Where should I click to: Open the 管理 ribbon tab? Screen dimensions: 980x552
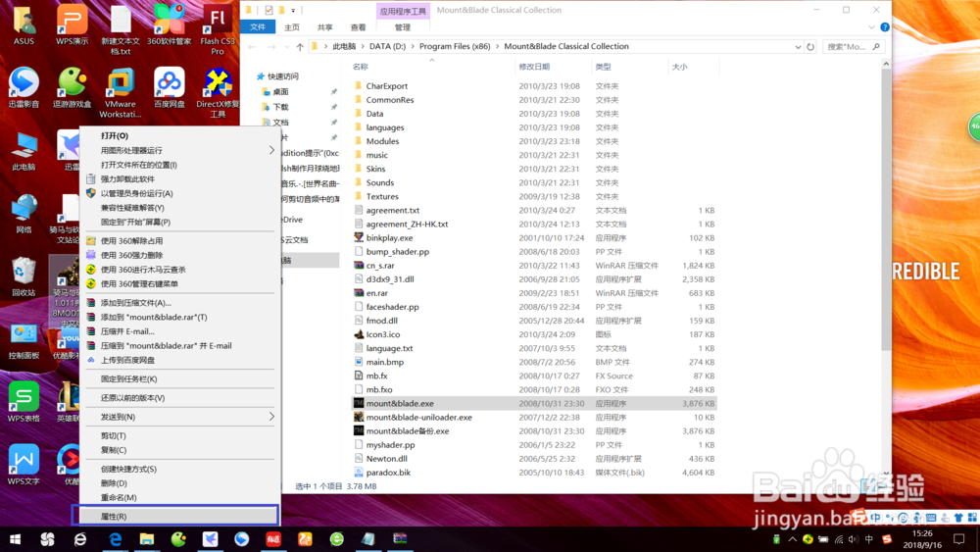click(x=403, y=26)
